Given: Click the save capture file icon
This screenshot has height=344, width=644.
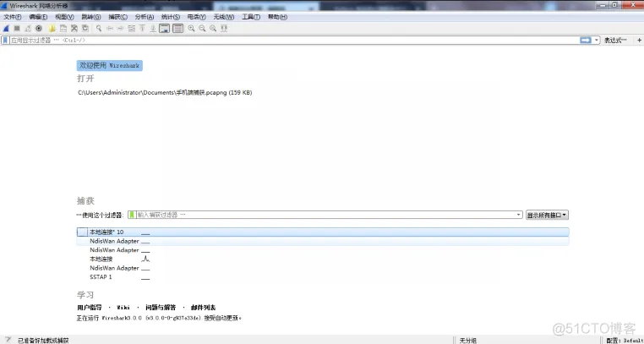Looking at the screenshot, I should (63, 29).
